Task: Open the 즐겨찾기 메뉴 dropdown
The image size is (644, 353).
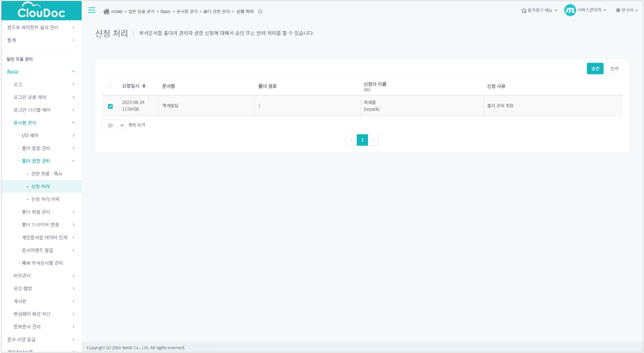Action: click(x=539, y=11)
